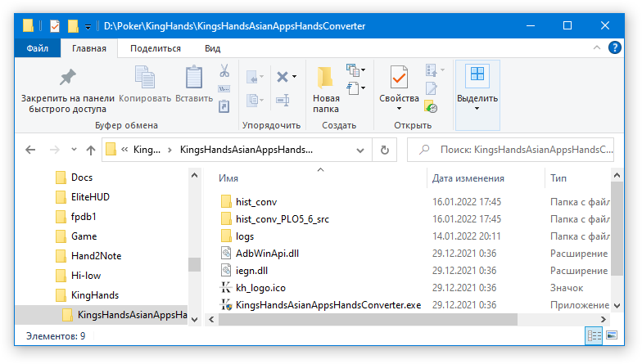Open the Delete options dropdown arrow
Viewport: 642px width, 364px height.
295,77
